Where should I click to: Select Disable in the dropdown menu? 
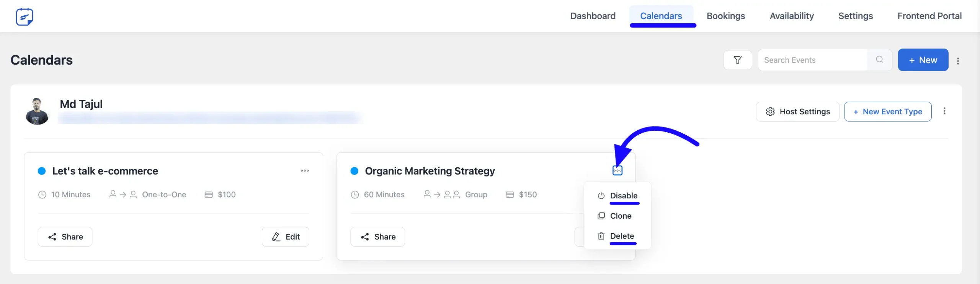pos(623,196)
